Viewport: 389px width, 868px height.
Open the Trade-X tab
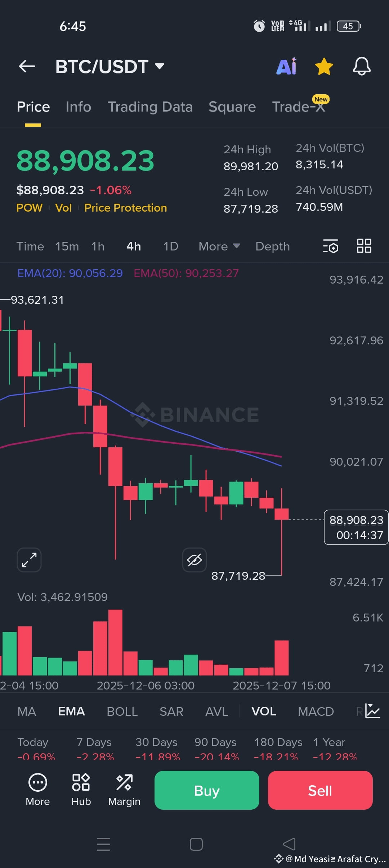click(x=299, y=107)
